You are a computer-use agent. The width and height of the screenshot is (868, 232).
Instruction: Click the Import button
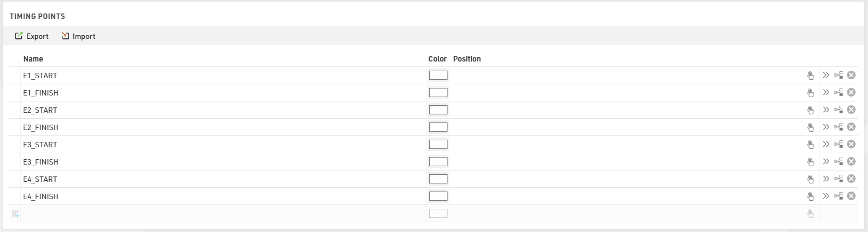pyautogui.click(x=78, y=36)
